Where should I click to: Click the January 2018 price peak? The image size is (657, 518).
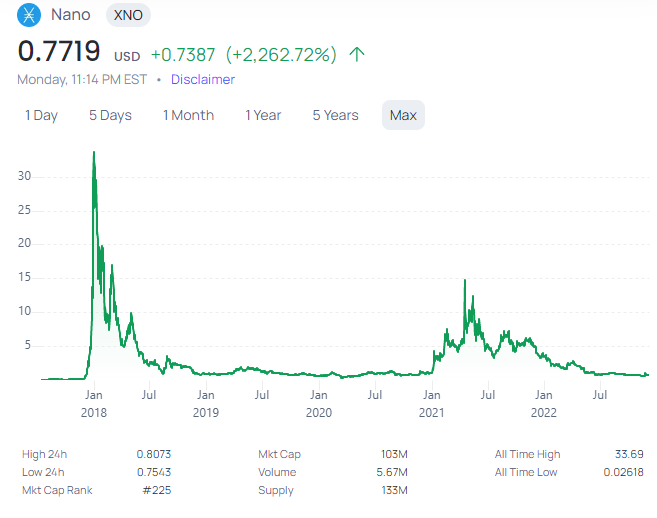point(94,153)
